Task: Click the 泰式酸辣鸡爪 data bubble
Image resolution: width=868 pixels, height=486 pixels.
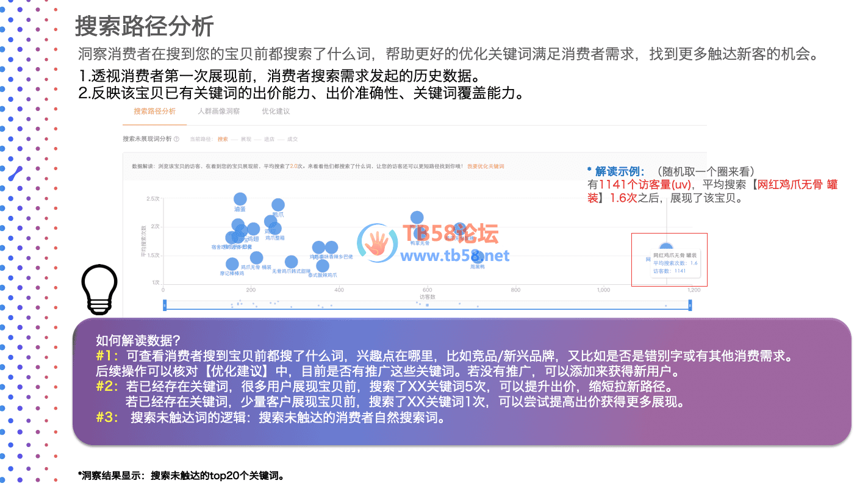Action: click(x=323, y=265)
